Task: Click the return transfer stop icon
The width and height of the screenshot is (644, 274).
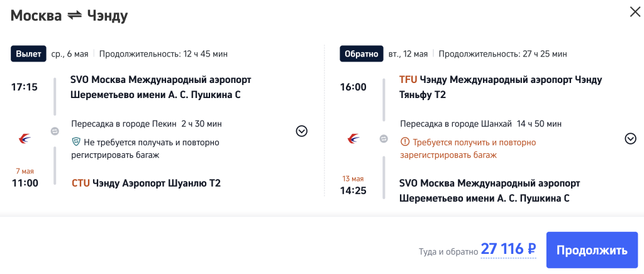Action: point(384,139)
